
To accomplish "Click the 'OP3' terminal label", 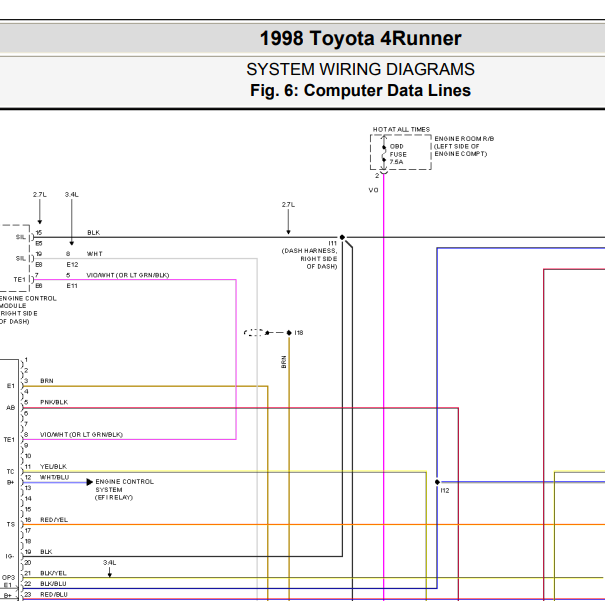I will coord(8,578).
